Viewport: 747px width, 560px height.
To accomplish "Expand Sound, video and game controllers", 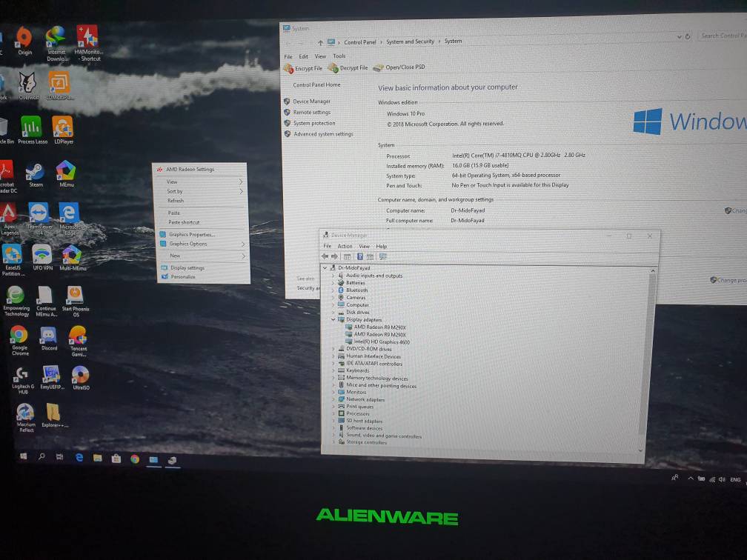I will 333,436.
